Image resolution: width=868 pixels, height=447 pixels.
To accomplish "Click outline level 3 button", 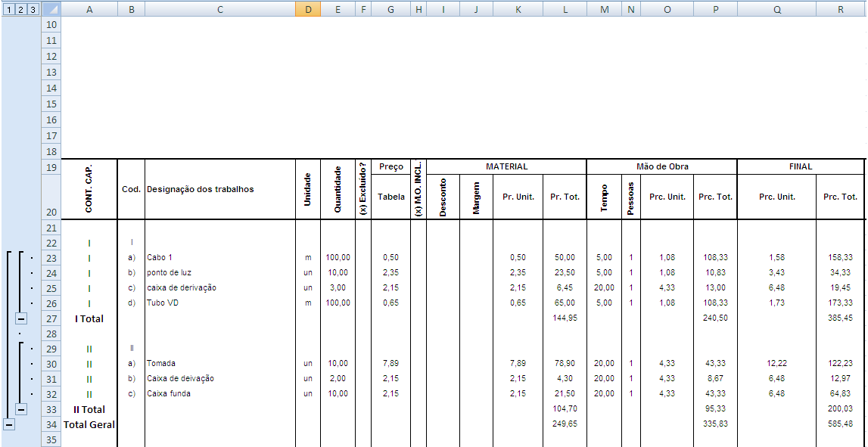I will pos(33,10).
